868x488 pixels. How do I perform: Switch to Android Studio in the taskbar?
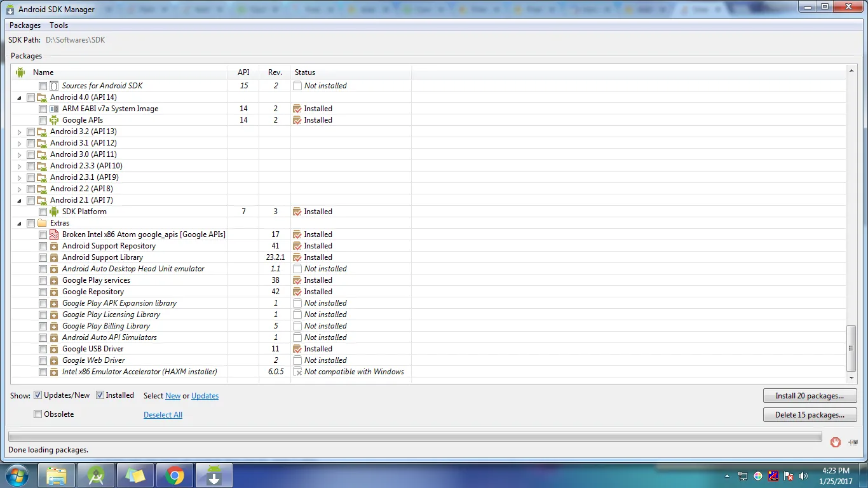tap(96, 475)
